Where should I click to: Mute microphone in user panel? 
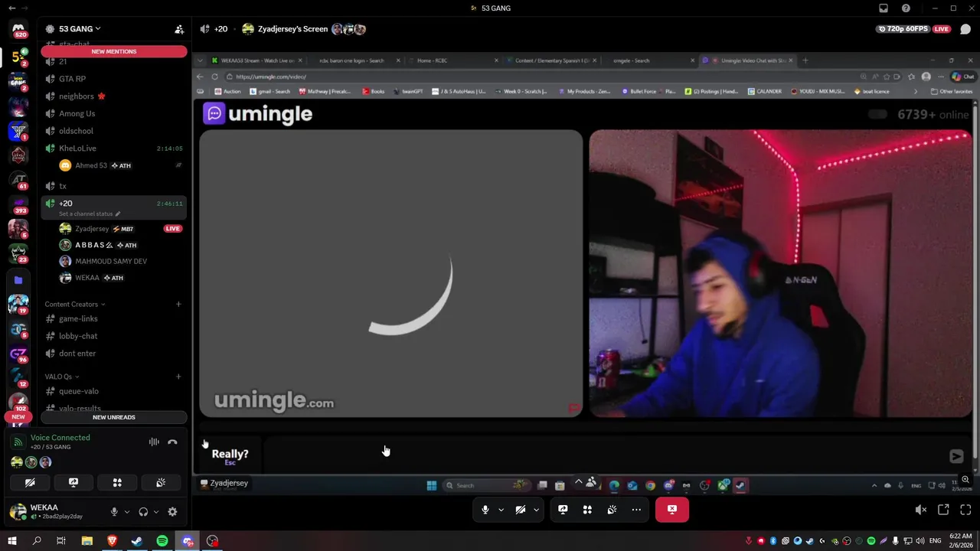pos(114,512)
